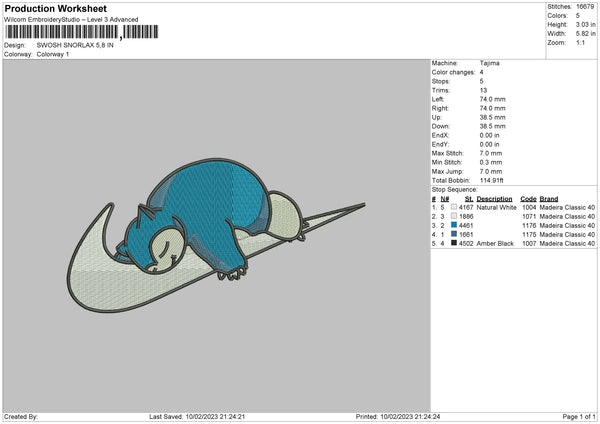The height and width of the screenshot is (424, 600).
Task: Click the Brand column header
Action: [x=551, y=198]
